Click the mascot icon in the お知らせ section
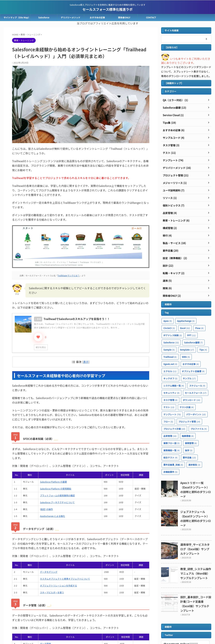Screen dimensions: 215x644 tap(165, 58)
